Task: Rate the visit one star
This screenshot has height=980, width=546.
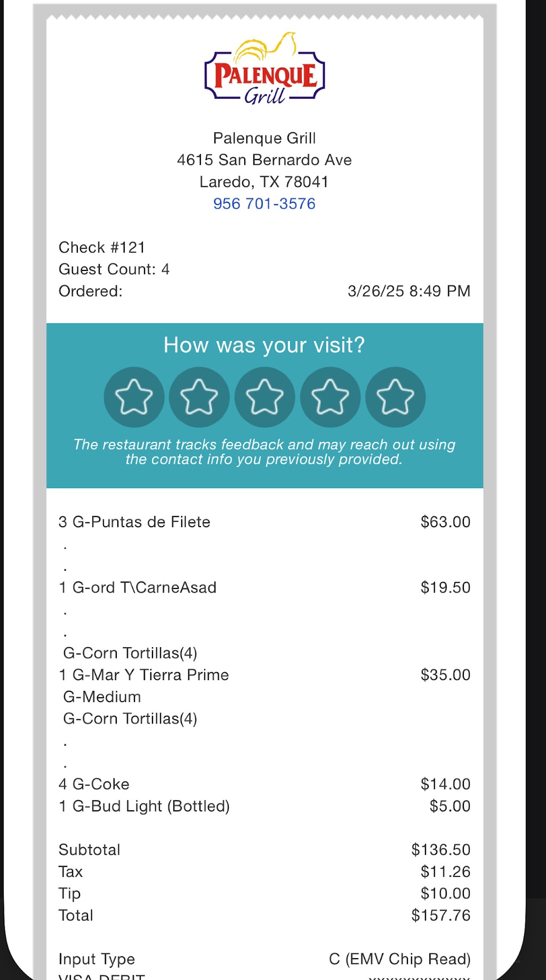Action: [x=134, y=397]
